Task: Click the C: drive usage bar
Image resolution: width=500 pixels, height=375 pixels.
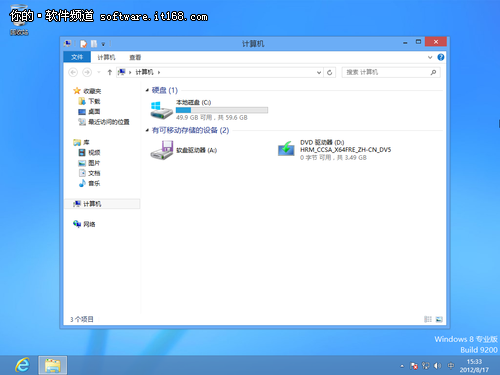Action: [x=222, y=110]
